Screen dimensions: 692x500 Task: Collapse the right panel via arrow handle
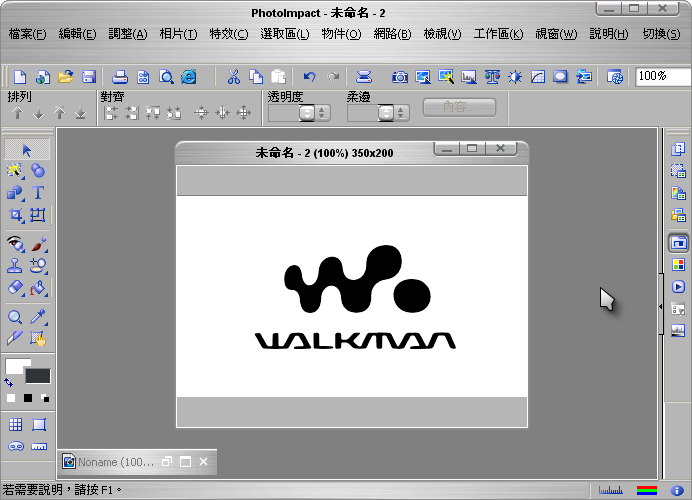661,306
